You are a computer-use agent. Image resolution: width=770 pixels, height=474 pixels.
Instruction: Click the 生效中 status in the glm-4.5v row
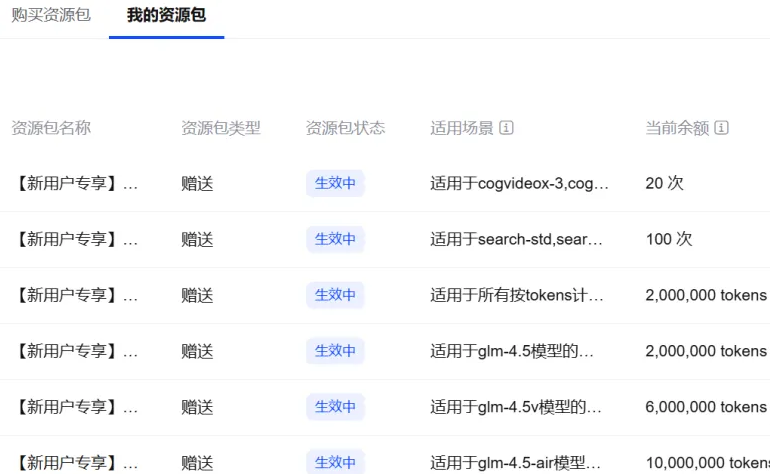(x=335, y=407)
